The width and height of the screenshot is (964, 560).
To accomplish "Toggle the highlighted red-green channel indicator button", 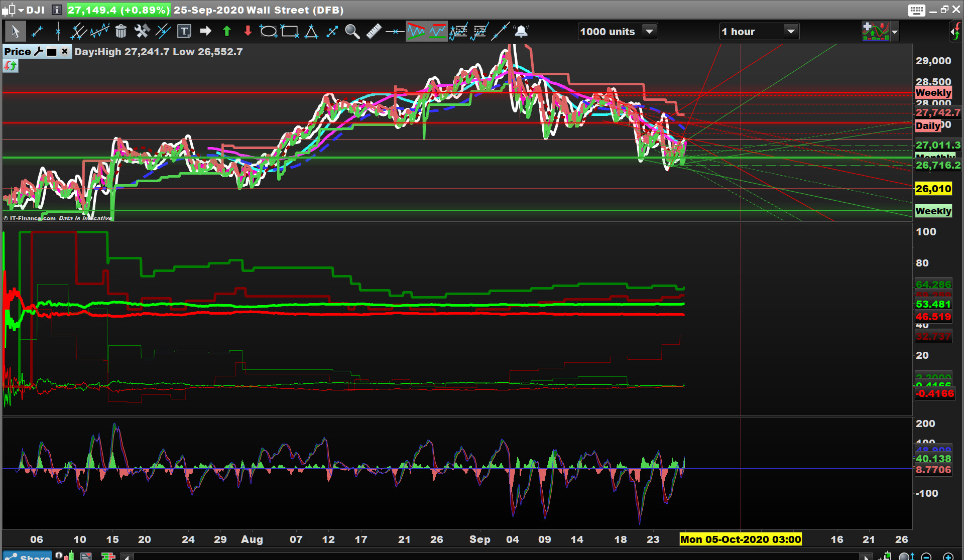I will [x=416, y=32].
